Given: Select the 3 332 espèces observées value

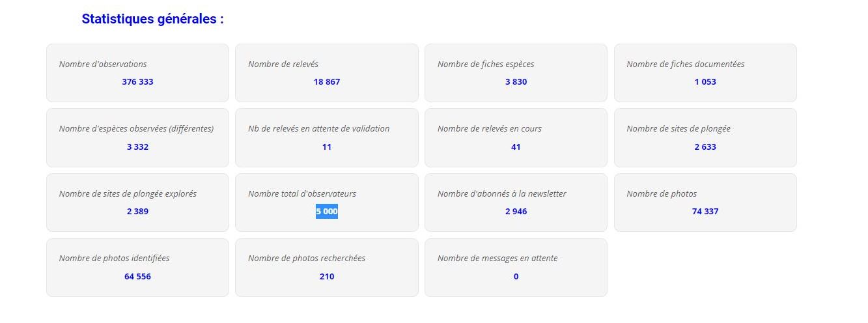Looking at the screenshot, I should [137, 147].
